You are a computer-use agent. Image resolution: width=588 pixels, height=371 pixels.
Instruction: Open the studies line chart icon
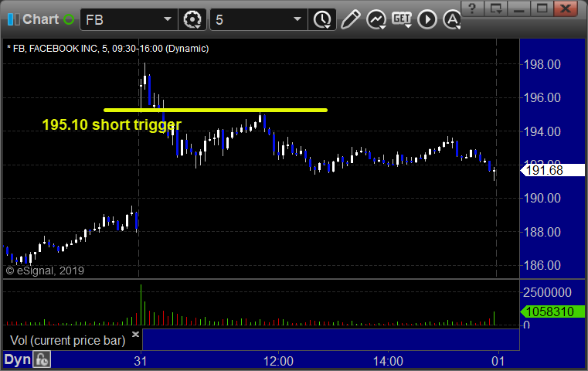click(x=376, y=19)
